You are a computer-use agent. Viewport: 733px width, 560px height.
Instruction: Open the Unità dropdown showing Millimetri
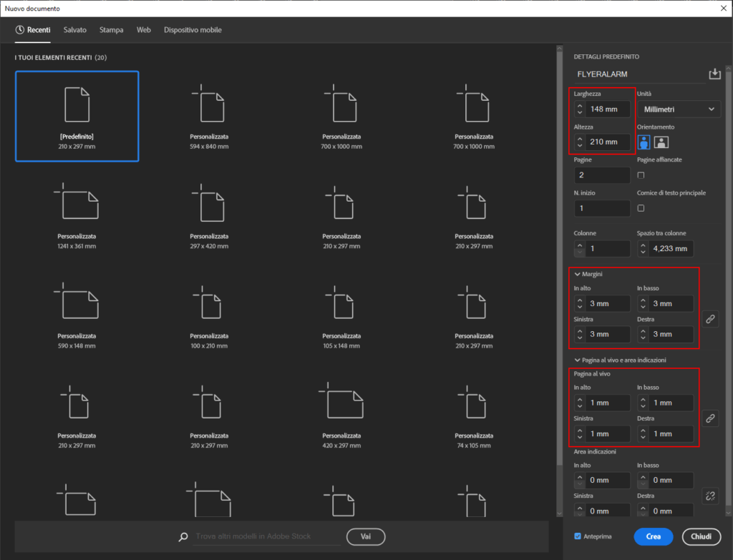point(676,109)
